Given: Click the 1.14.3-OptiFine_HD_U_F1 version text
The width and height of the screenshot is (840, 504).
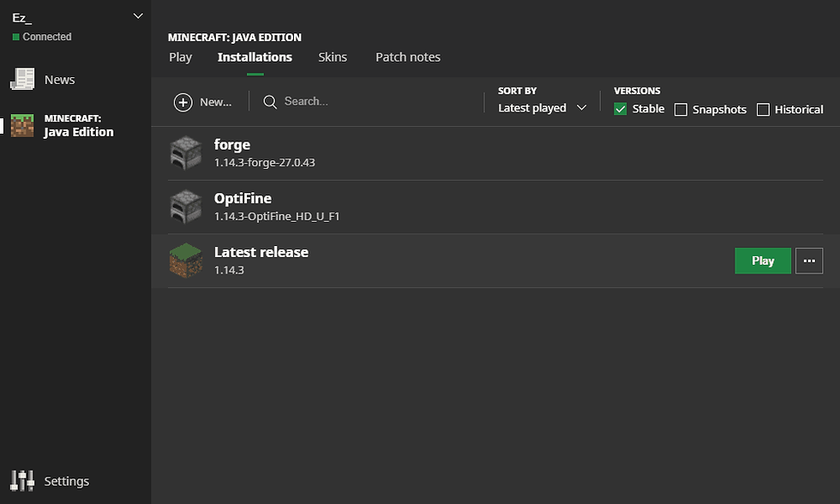Looking at the screenshot, I should (x=277, y=216).
